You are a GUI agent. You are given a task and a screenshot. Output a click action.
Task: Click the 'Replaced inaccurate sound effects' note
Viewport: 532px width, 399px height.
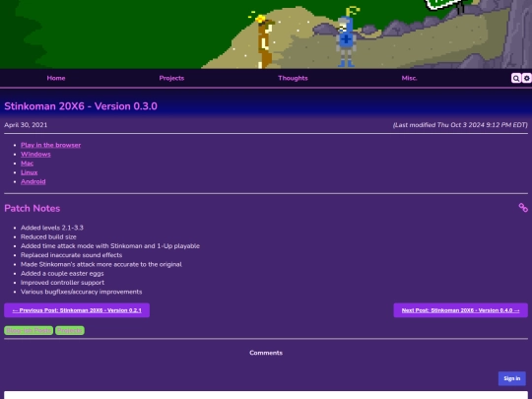coord(71,255)
